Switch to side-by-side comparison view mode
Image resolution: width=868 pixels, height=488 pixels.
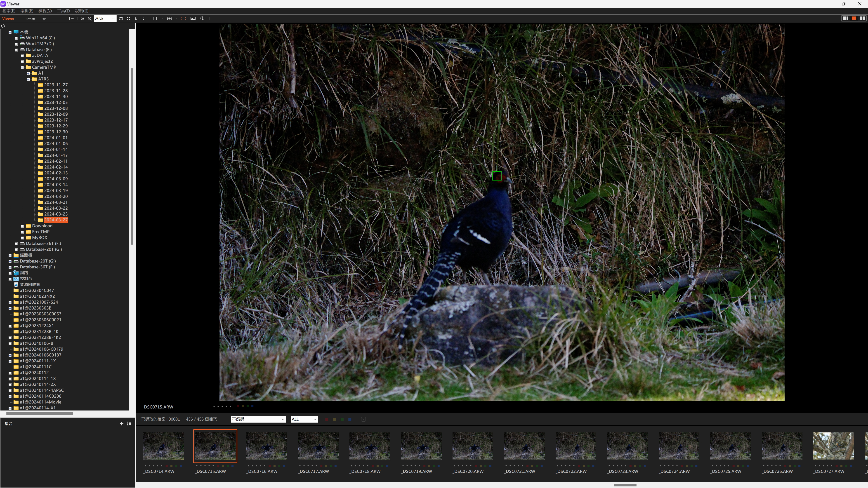click(x=862, y=19)
